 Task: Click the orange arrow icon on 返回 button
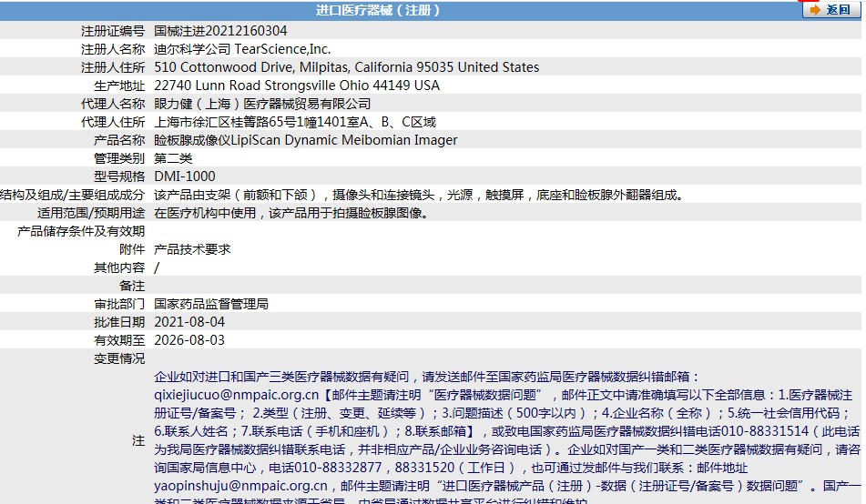[x=815, y=10]
